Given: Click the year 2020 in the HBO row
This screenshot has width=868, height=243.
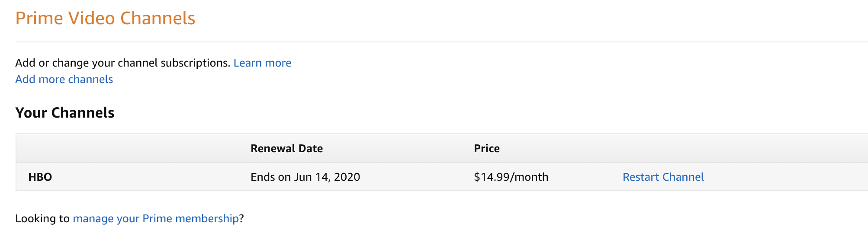Looking at the screenshot, I should (347, 177).
